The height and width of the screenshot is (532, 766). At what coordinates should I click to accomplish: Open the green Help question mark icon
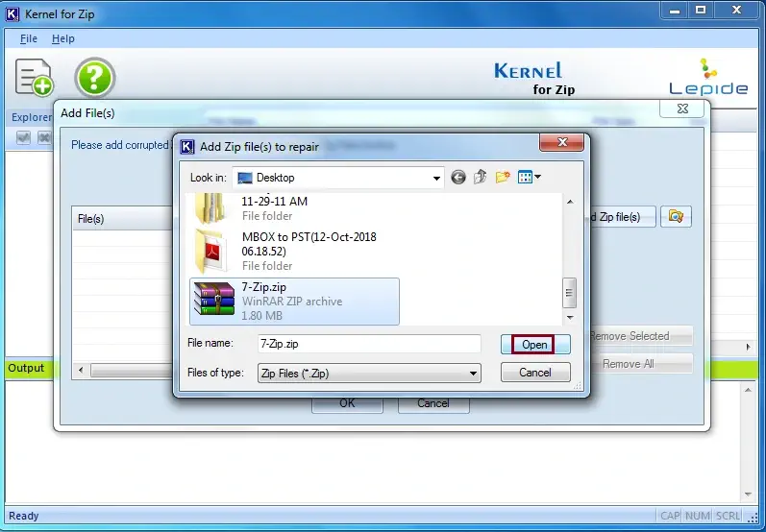coord(95,78)
